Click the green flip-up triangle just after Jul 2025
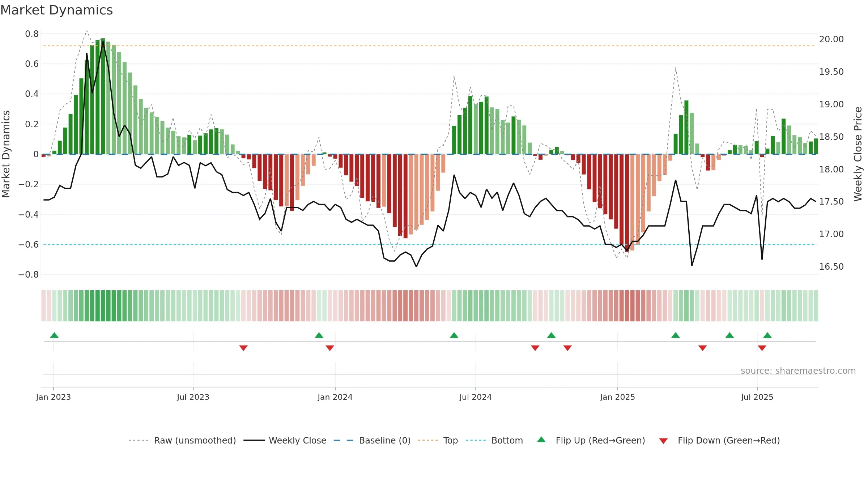This screenshot has width=868, height=488. tap(767, 335)
